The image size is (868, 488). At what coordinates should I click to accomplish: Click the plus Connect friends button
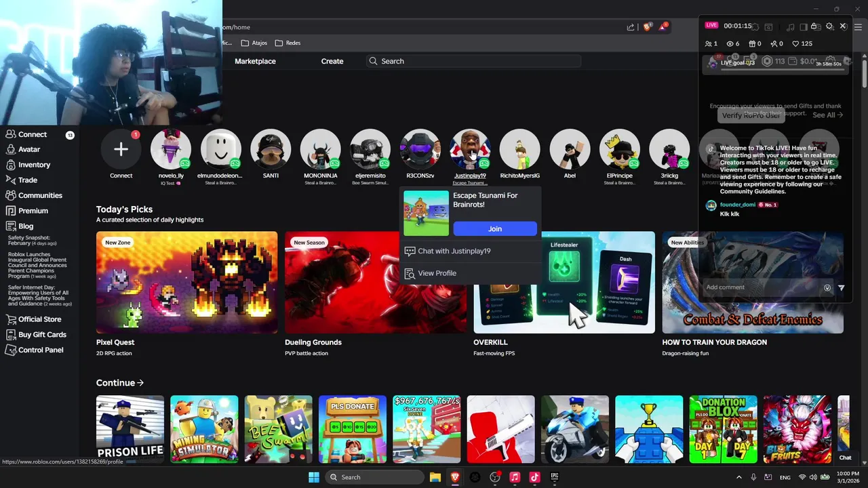point(121,149)
